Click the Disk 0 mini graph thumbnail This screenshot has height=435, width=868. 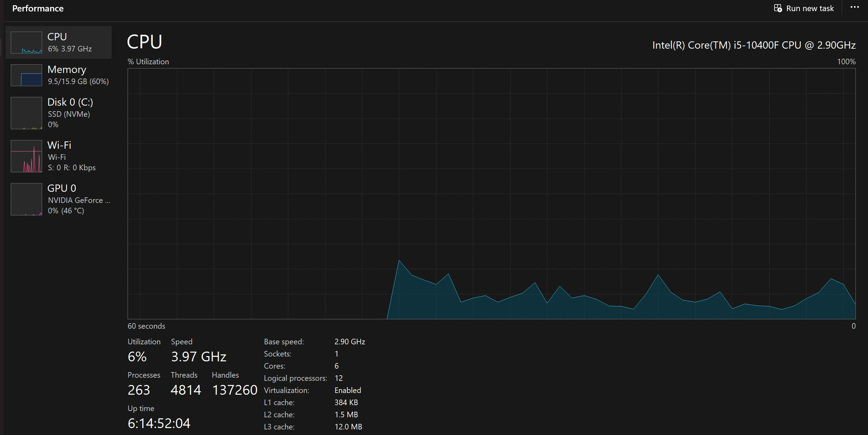[26, 113]
